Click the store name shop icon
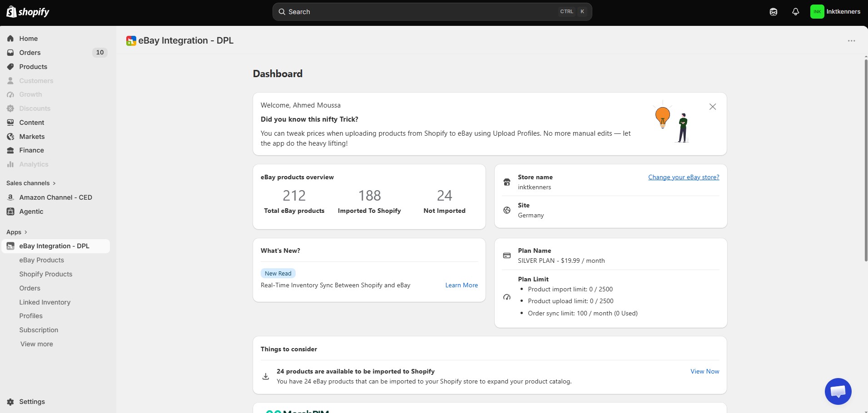Image resolution: width=868 pixels, height=413 pixels. [x=507, y=182]
